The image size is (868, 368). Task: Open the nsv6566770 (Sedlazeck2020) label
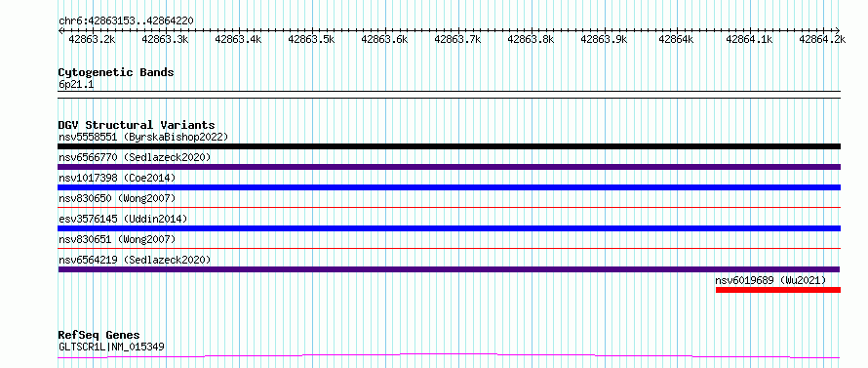pyautogui.click(x=135, y=157)
